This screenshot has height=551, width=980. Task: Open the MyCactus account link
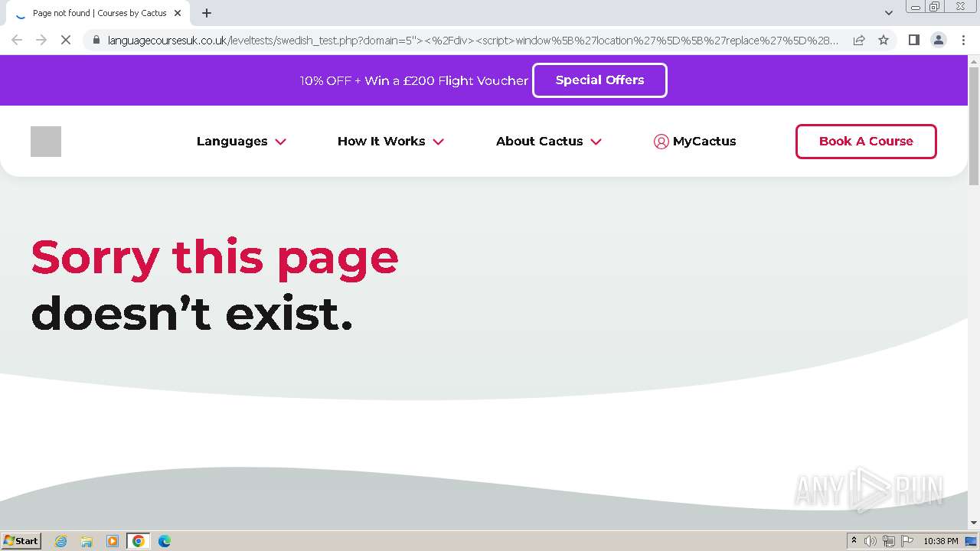(x=694, y=141)
